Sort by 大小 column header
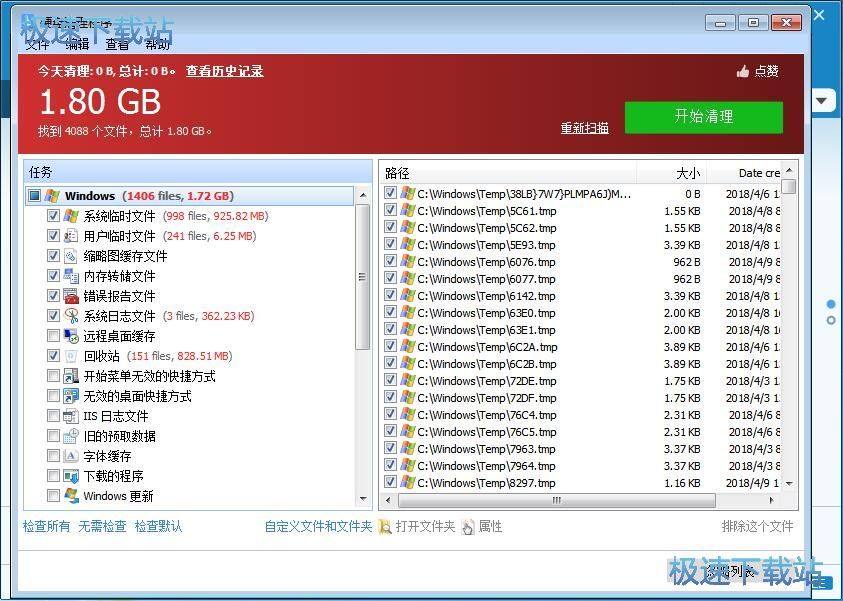843x601 pixels. pos(671,173)
